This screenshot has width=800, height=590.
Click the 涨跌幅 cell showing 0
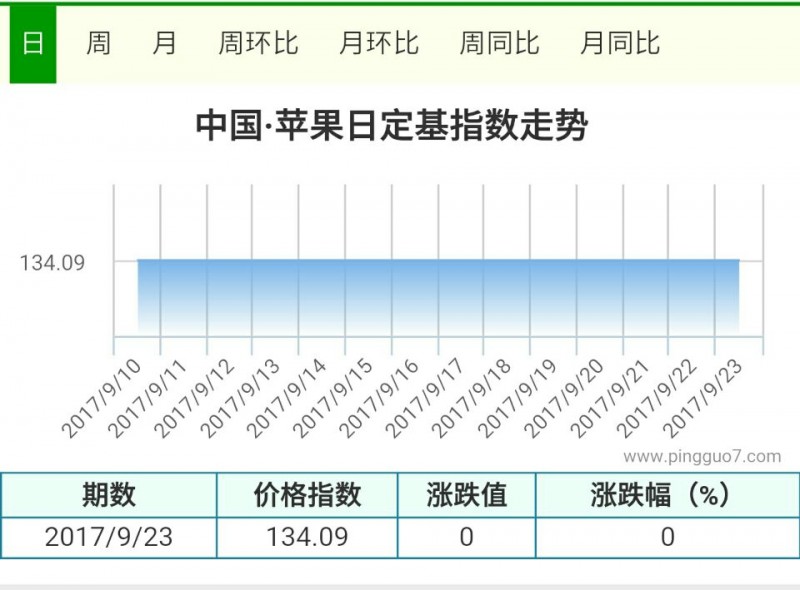pos(668,537)
